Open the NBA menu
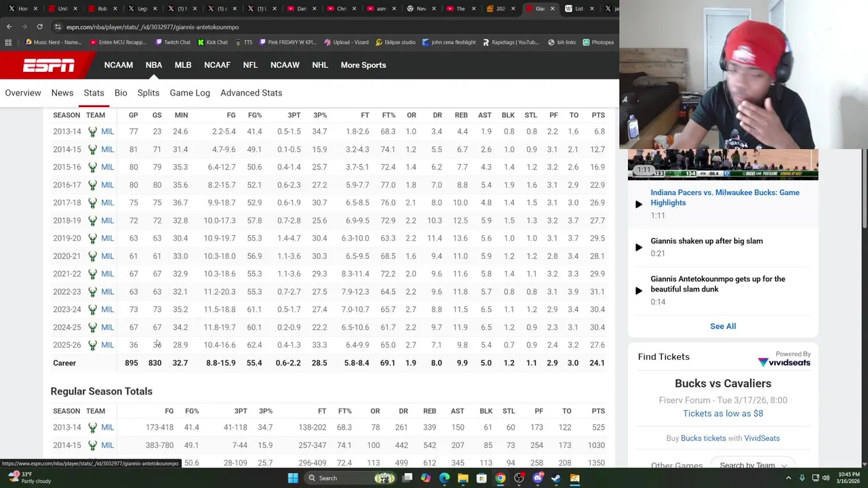 coord(153,65)
